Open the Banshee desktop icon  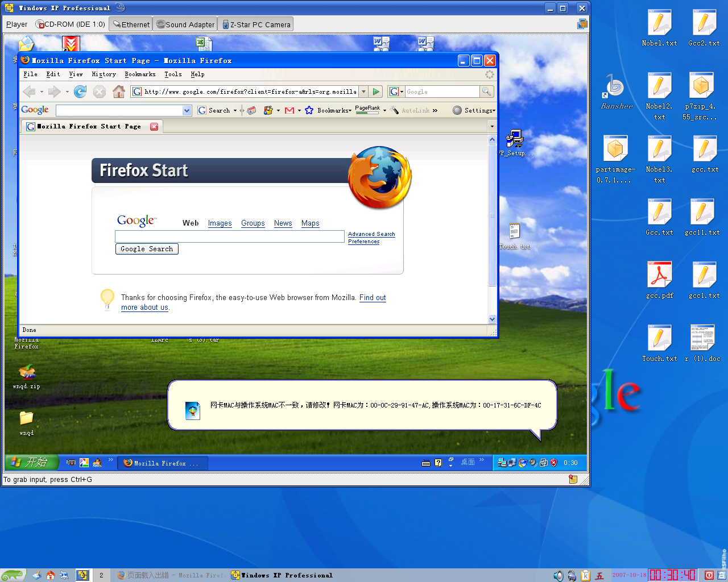click(x=617, y=91)
